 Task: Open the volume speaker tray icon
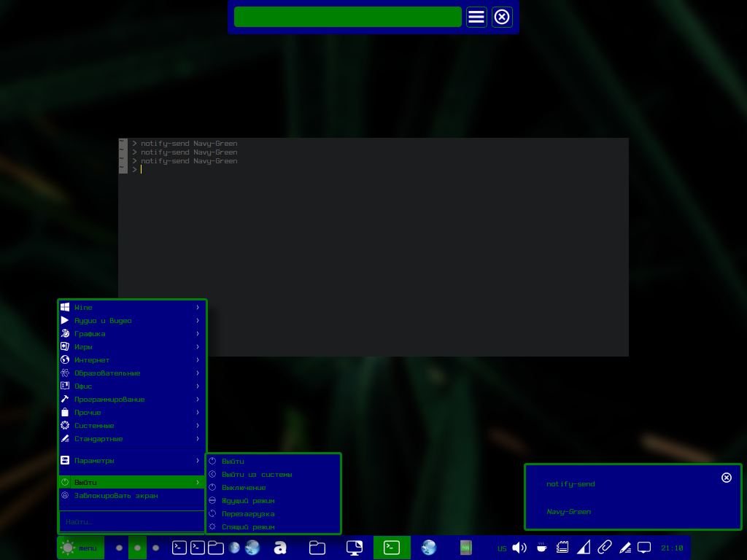coord(519,548)
